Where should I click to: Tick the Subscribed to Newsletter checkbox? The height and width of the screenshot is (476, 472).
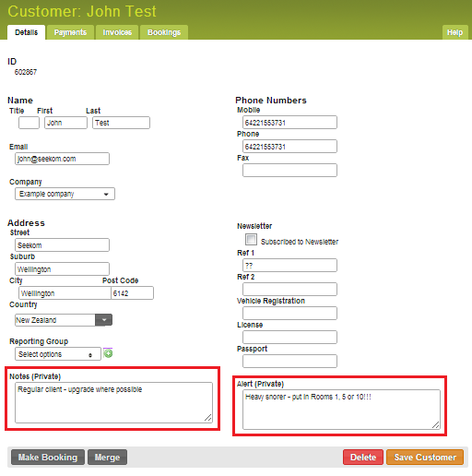(x=251, y=239)
